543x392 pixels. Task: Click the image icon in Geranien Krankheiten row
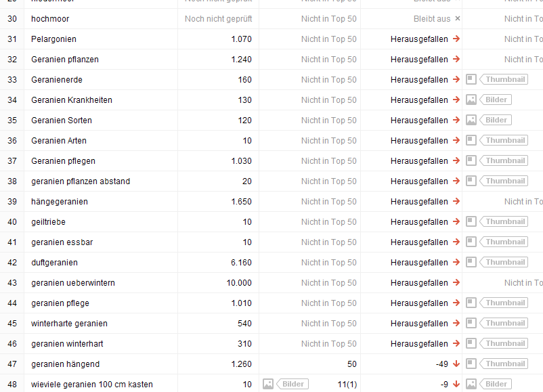[x=471, y=100]
